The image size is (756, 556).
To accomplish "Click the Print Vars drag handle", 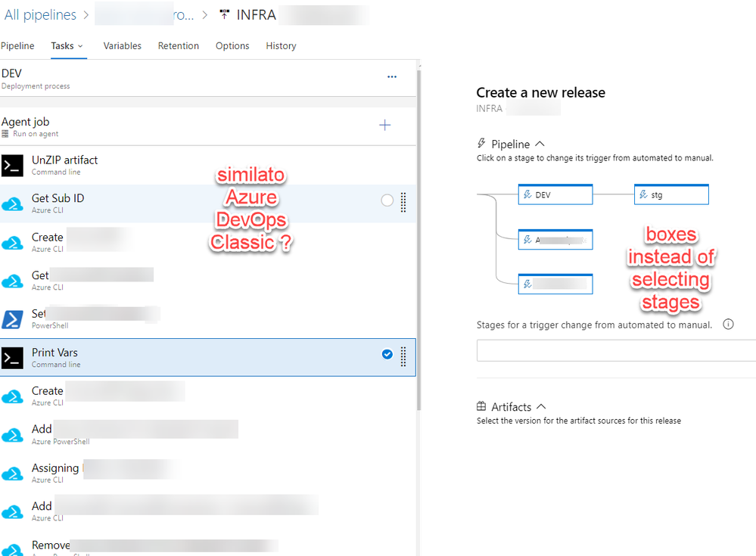I will 403,356.
